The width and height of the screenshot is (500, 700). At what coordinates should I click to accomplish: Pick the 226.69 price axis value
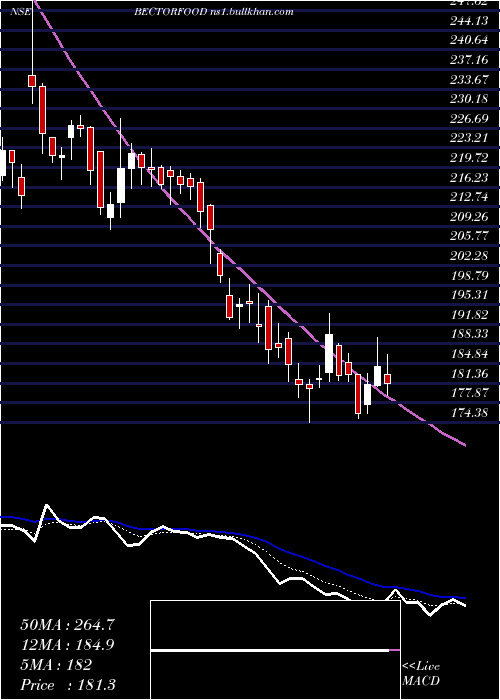click(470, 119)
